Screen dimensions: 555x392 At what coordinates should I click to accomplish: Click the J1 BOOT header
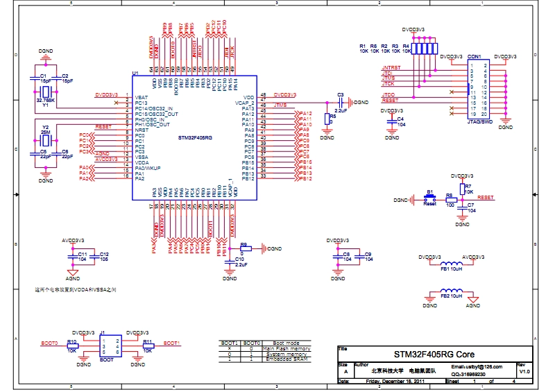[111, 346]
